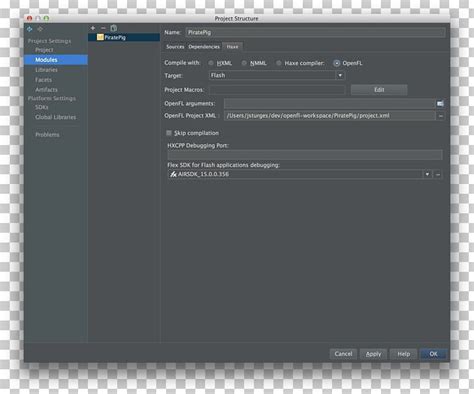
Task: Click the Help button
Action: click(403, 354)
